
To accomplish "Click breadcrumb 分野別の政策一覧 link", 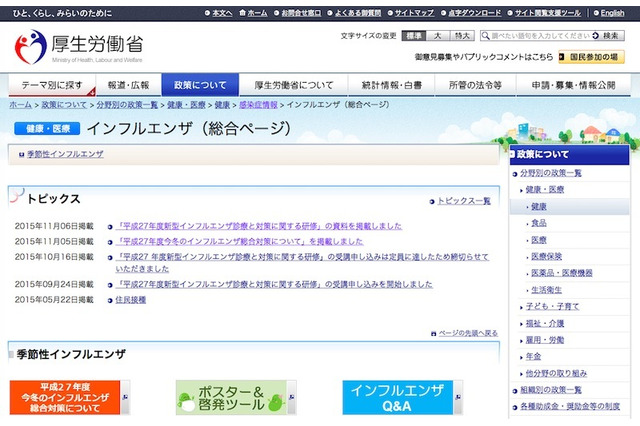I will tap(127, 105).
